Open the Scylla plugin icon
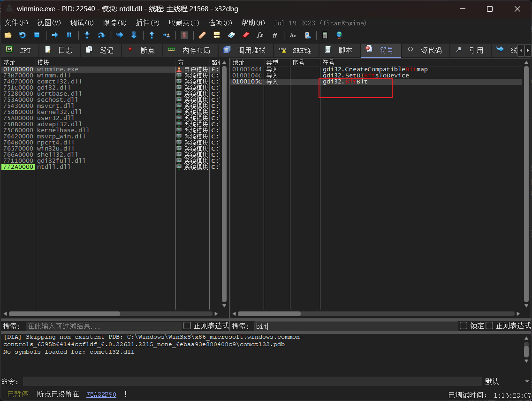 pos(184,35)
